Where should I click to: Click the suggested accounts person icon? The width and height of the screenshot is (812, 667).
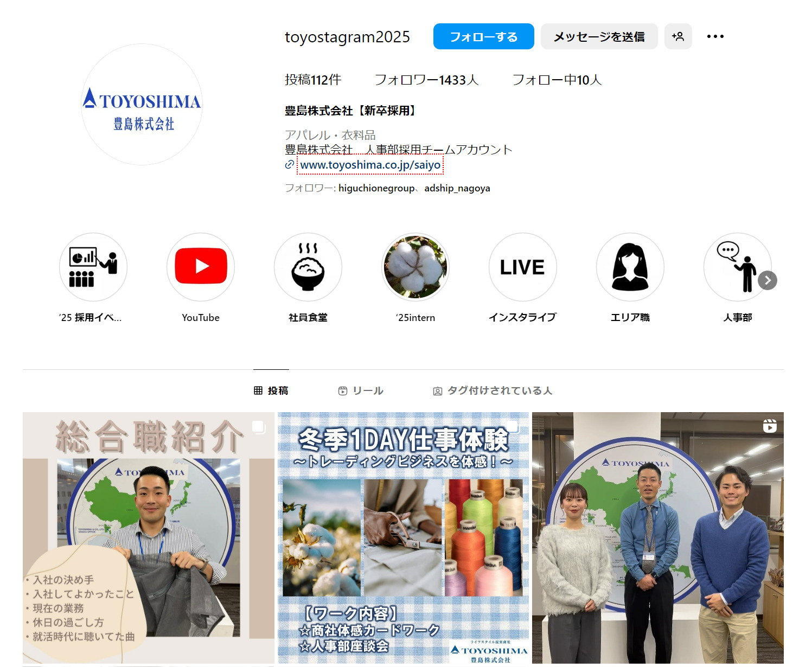(x=678, y=36)
